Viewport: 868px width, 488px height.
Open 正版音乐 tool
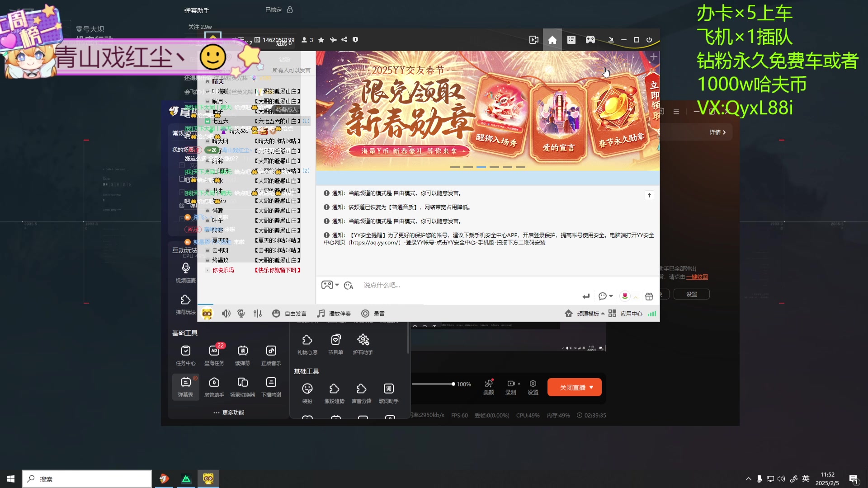271,355
